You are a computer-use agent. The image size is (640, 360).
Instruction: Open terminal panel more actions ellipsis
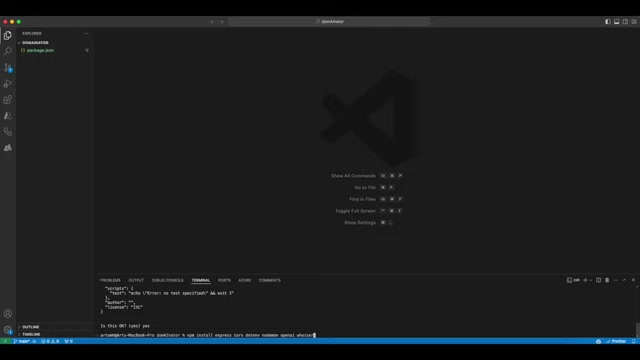616,280
